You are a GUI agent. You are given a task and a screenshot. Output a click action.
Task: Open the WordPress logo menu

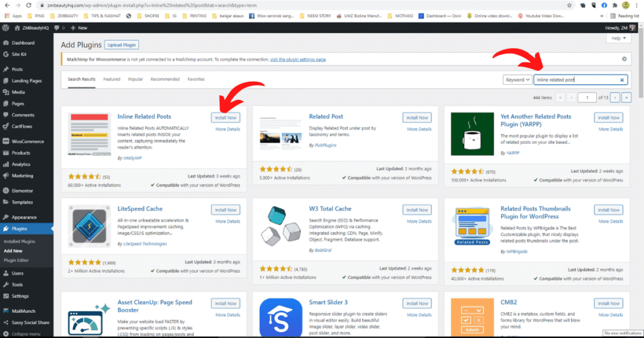point(6,28)
